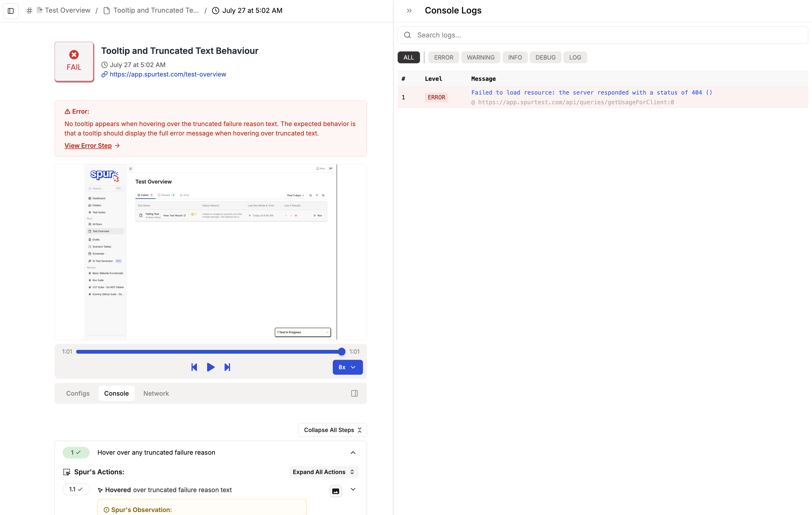
Task: Open the 8x playback speed dropdown
Action: point(347,367)
